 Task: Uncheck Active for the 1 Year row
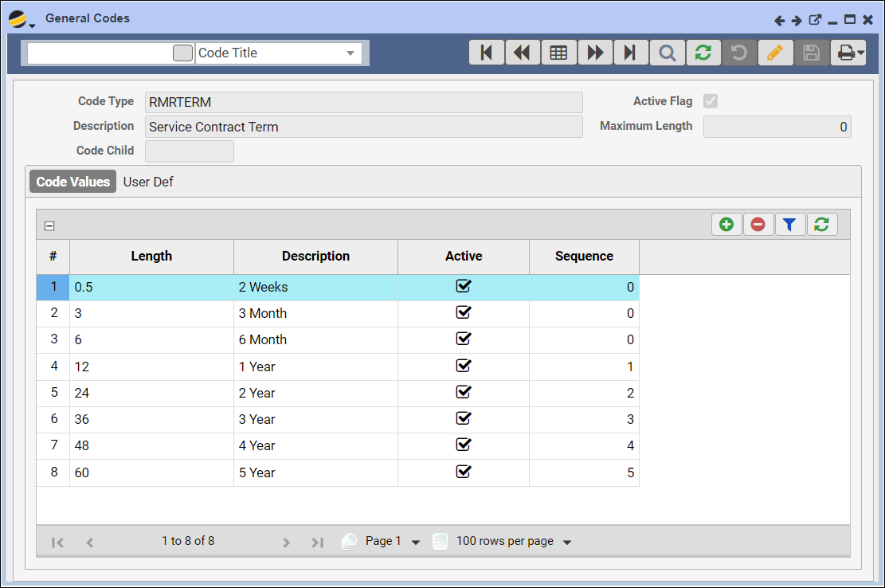click(x=464, y=366)
